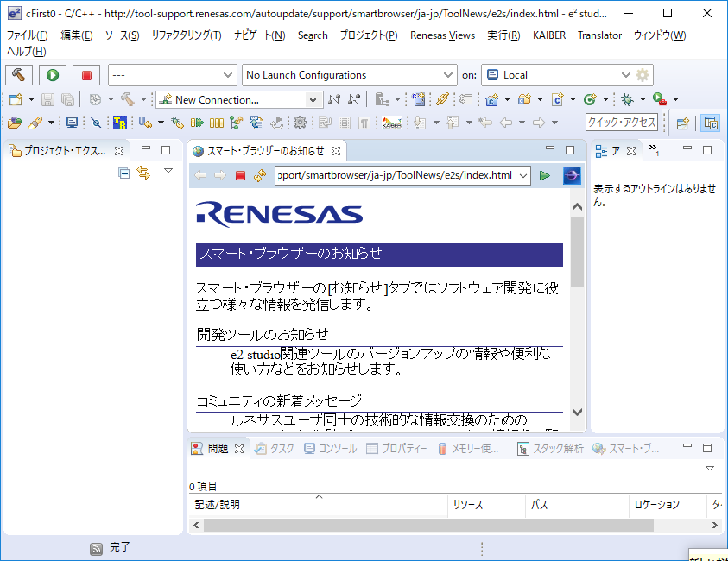Viewport: 728px width, 561px height.
Task: Click the green bug with arrow icon
Action: 176,123
